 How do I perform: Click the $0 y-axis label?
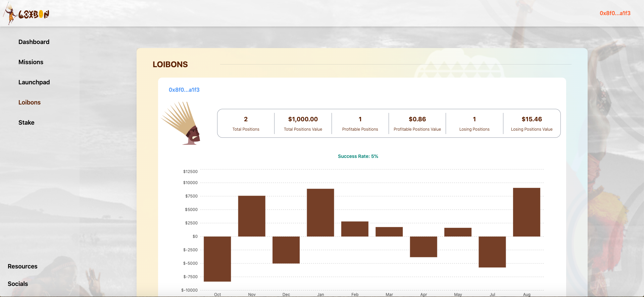(195, 237)
